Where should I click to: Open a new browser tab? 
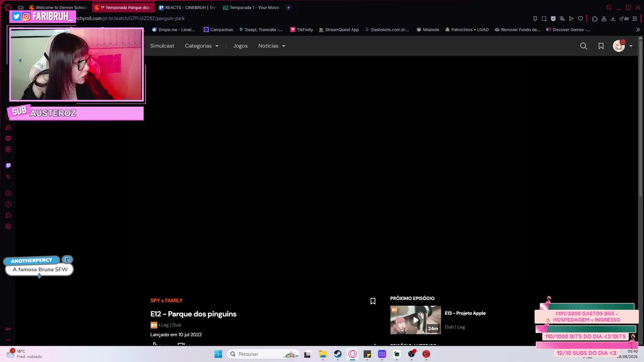(x=288, y=8)
